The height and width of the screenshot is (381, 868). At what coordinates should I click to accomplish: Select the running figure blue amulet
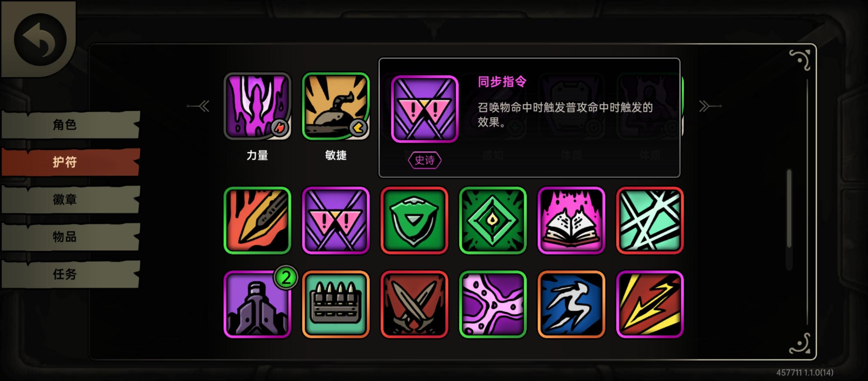(571, 304)
